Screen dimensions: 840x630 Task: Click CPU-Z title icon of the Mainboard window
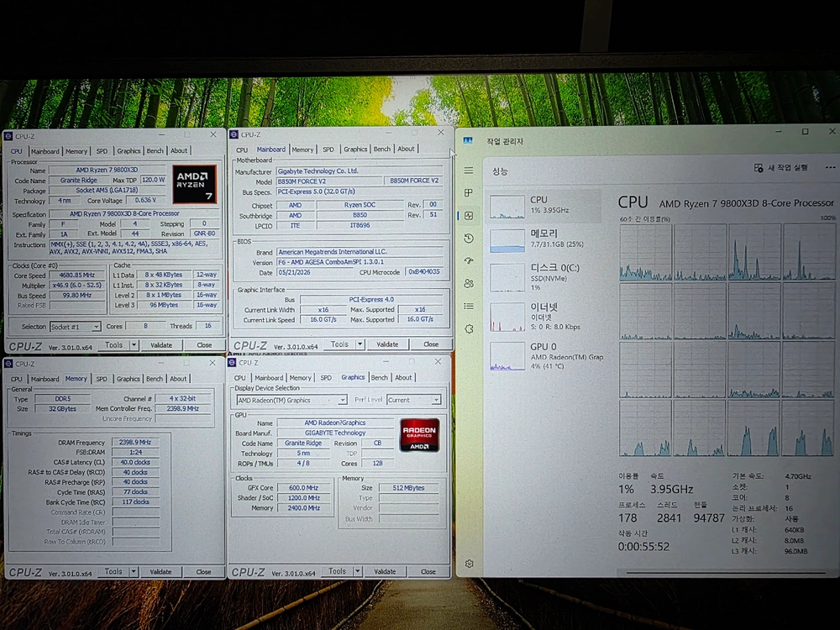click(x=234, y=134)
